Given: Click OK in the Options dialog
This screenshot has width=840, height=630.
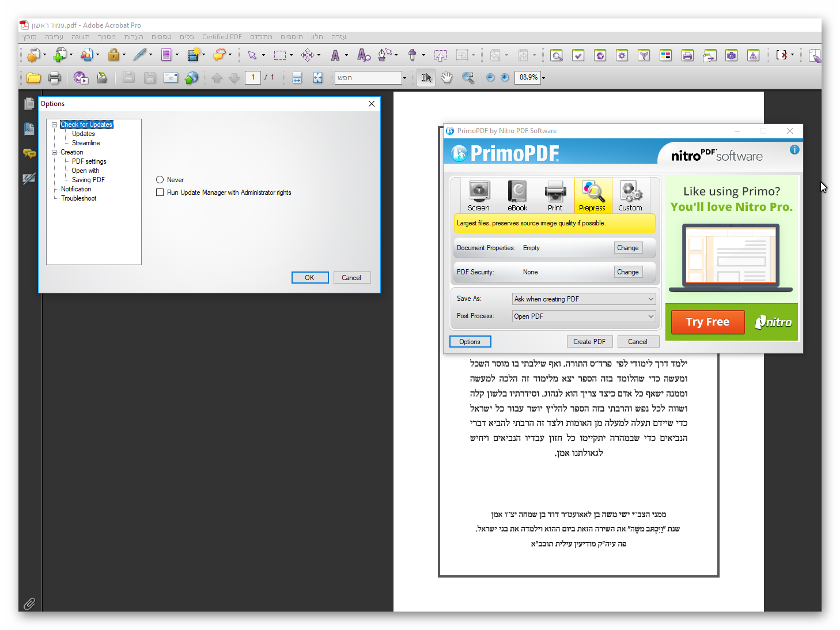Looking at the screenshot, I should point(310,278).
